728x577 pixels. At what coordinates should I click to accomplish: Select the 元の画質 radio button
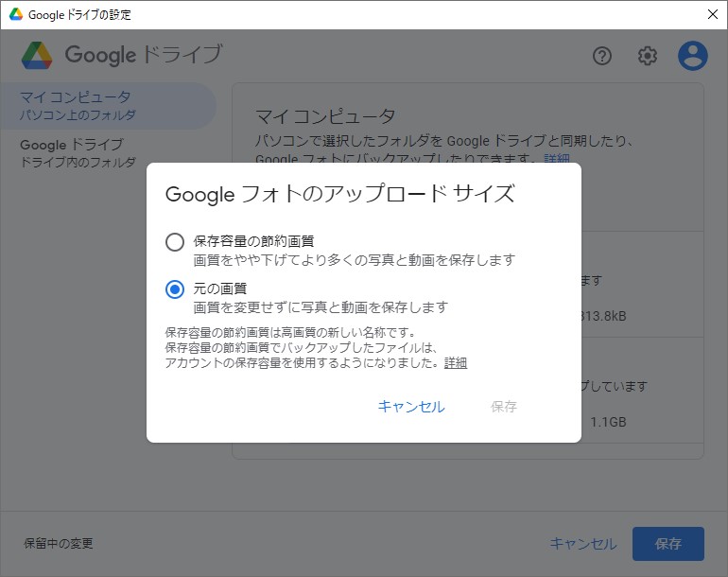(x=175, y=289)
